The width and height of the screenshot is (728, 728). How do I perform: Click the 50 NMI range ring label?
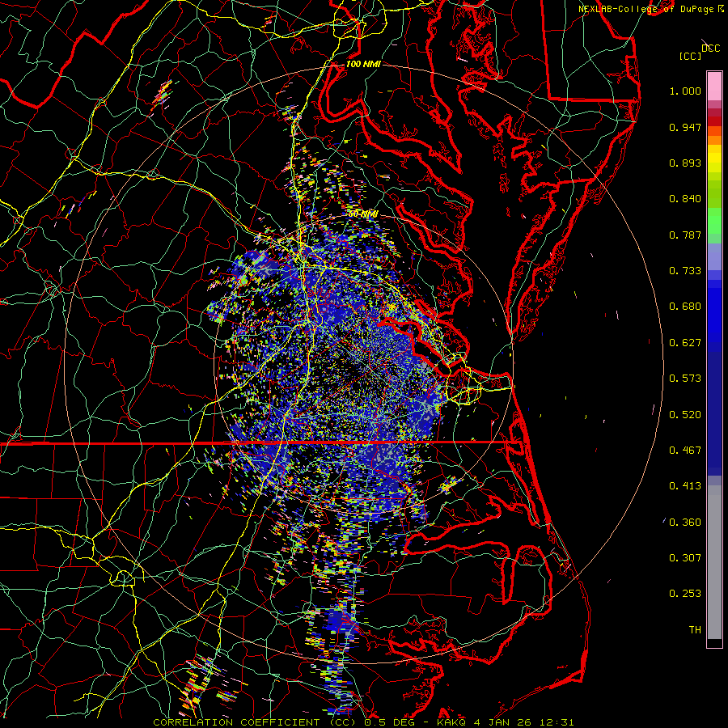[363, 214]
